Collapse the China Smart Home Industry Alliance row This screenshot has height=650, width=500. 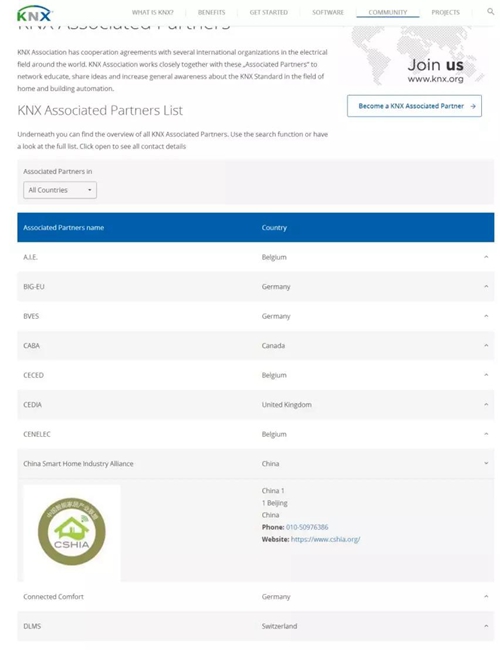click(486, 463)
